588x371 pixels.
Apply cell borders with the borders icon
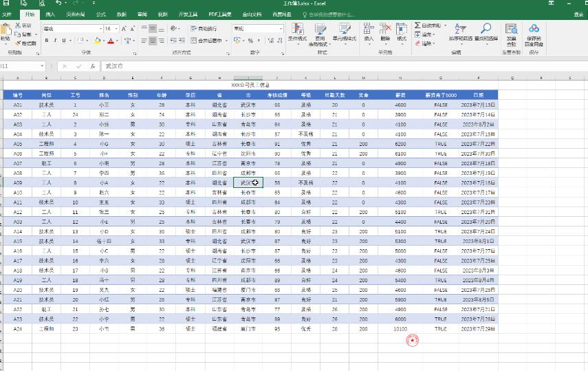pos(80,40)
